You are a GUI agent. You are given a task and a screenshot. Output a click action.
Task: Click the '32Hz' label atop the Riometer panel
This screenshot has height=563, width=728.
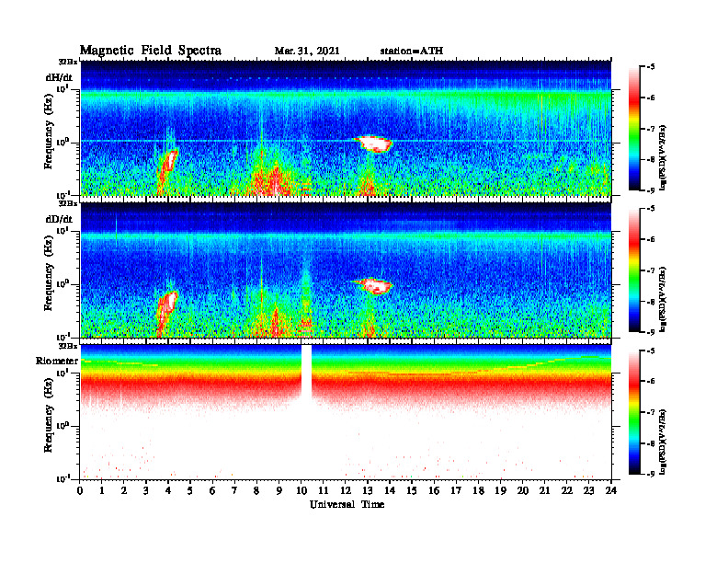tap(67, 346)
